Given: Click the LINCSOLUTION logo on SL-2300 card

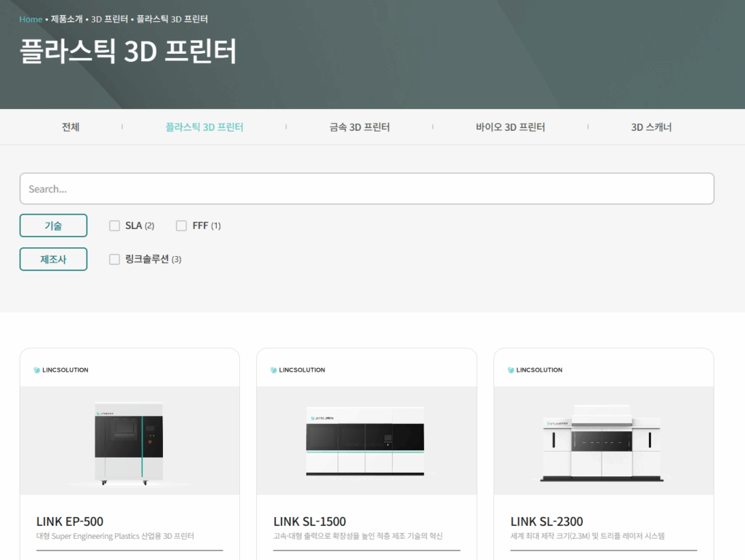Looking at the screenshot, I should pyautogui.click(x=535, y=370).
